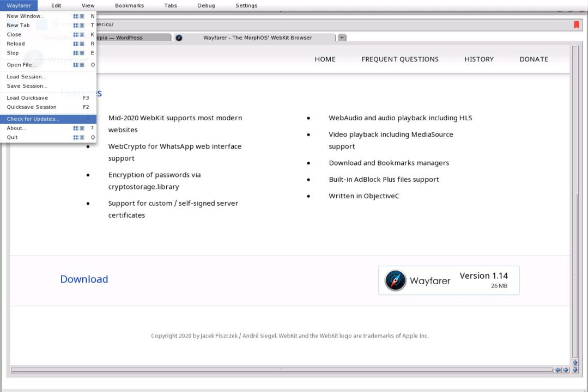The width and height of the screenshot is (588, 392).
Task: Open the FREQUENT QUESTIONS page
Action: point(400,59)
